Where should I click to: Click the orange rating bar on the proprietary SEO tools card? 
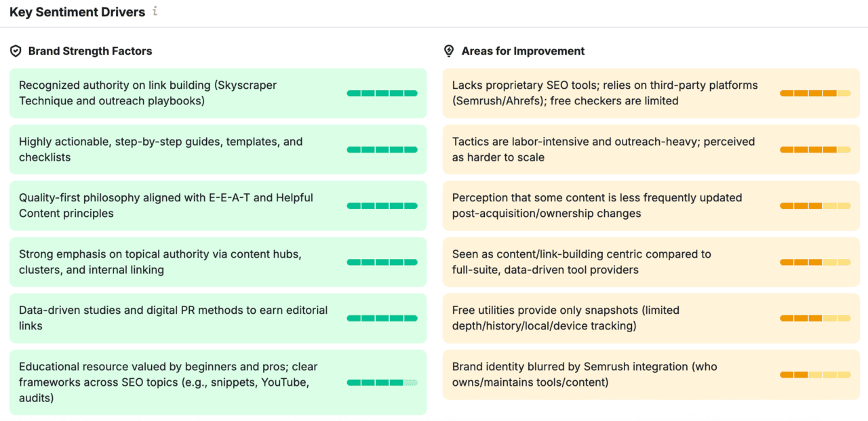(x=815, y=93)
